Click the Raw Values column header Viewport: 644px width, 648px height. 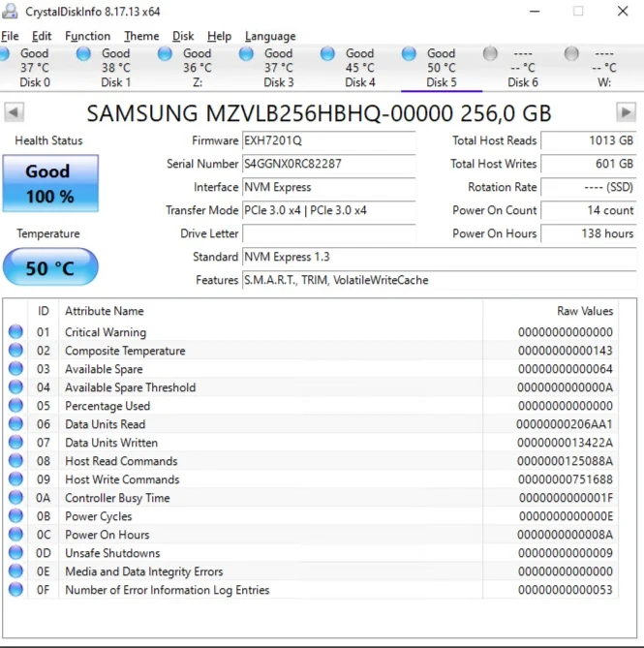[x=551, y=311]
